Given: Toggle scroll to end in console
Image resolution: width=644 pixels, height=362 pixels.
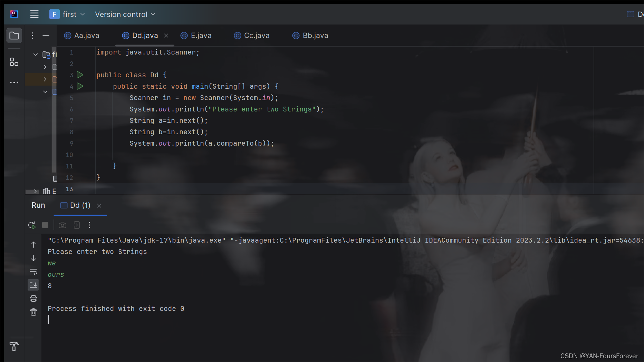Looking at the screenshot, I should pos(33,285).
